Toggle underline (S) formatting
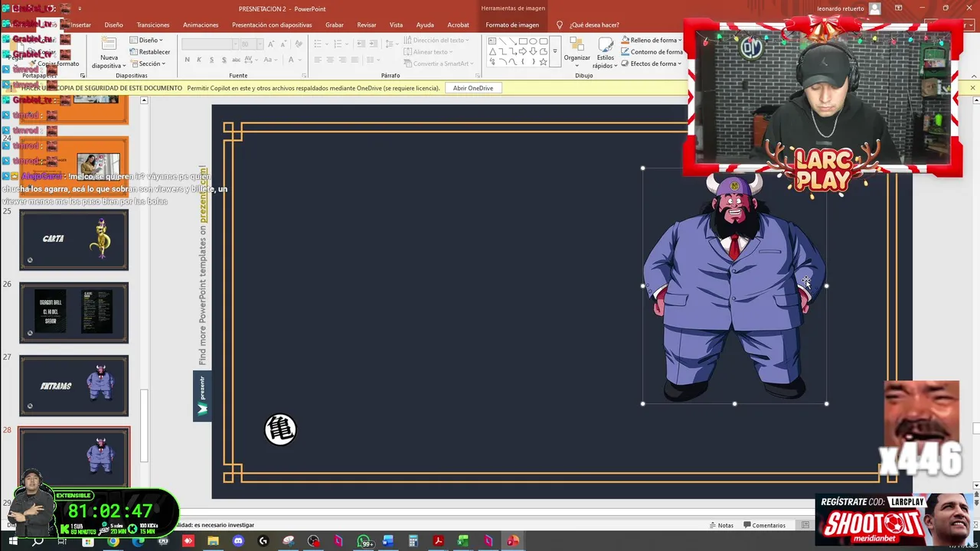The width and height of the screenshot is (980, 551). [211, 60]
